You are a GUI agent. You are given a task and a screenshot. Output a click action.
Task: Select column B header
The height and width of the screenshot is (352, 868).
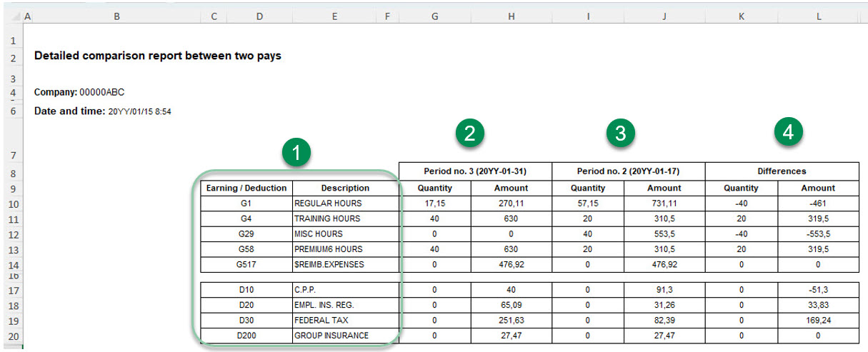(116, 15)
